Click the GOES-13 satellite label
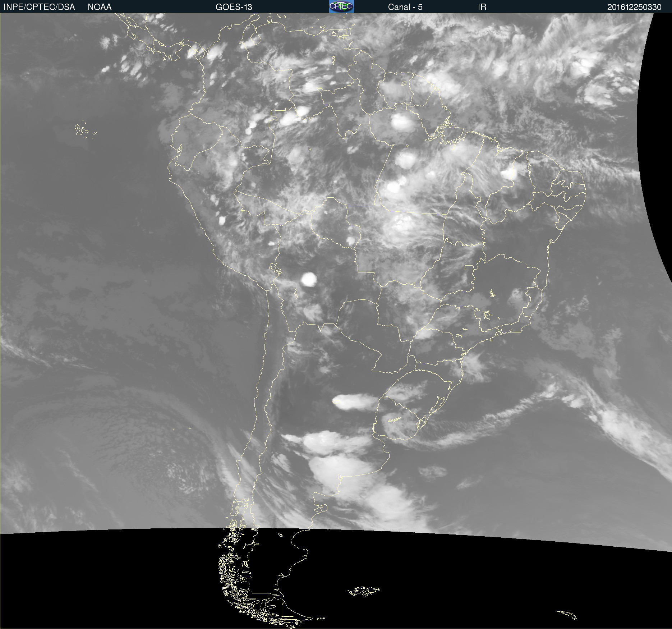The width and height of the screenshot is (672, 629). click(234, 7)
